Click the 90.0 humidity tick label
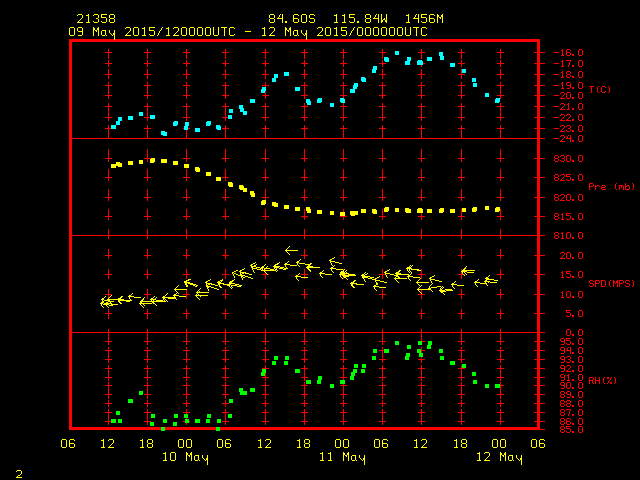Image resolution: width=640 pixels, height=480 pixels. [571, 386]
